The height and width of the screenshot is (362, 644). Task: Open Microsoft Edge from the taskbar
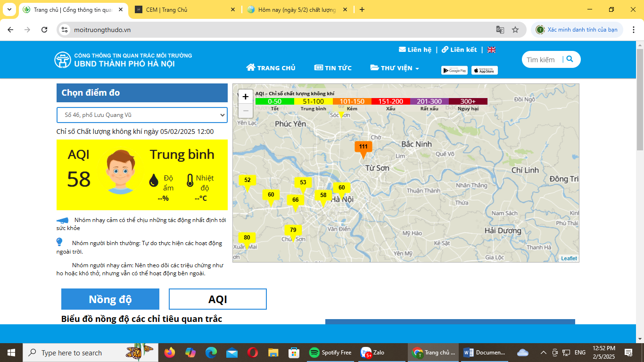click(x=211, y=353)
